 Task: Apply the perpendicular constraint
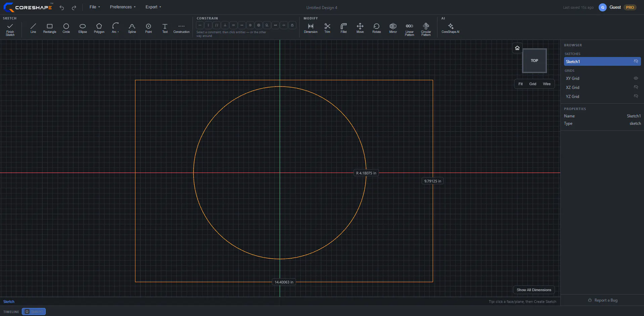pyautogui.click(x=225, y=25)
